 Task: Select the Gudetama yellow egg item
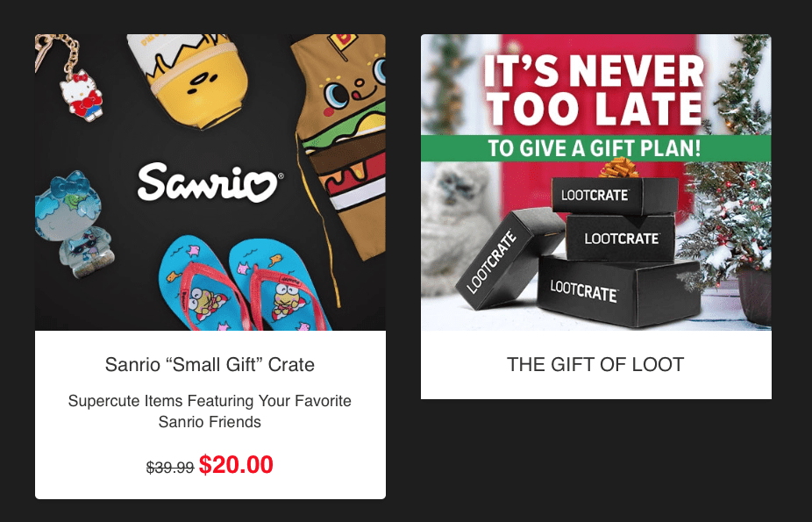tap(193, 80)
